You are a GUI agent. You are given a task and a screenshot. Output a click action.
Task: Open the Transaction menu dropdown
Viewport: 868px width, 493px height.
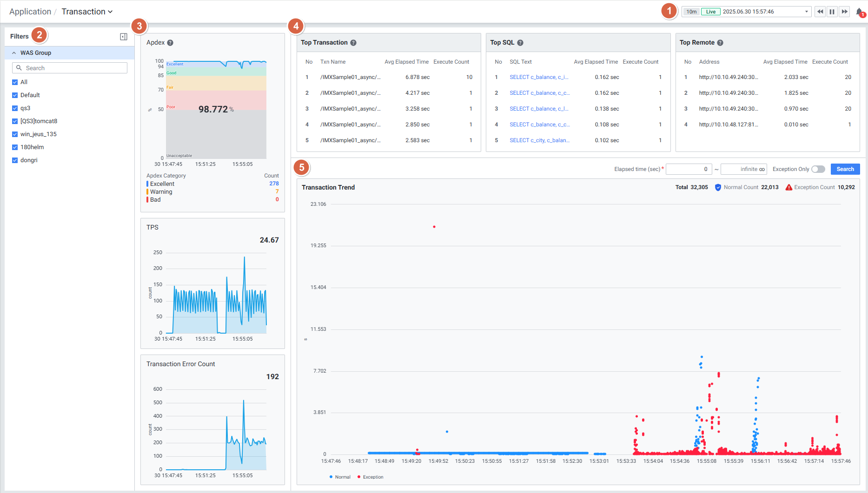coord(87,12)
